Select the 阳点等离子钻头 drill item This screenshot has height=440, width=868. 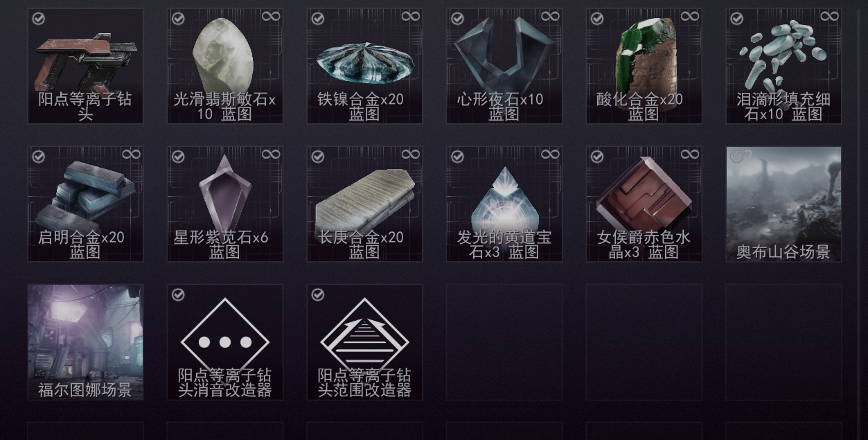(85, 66)
